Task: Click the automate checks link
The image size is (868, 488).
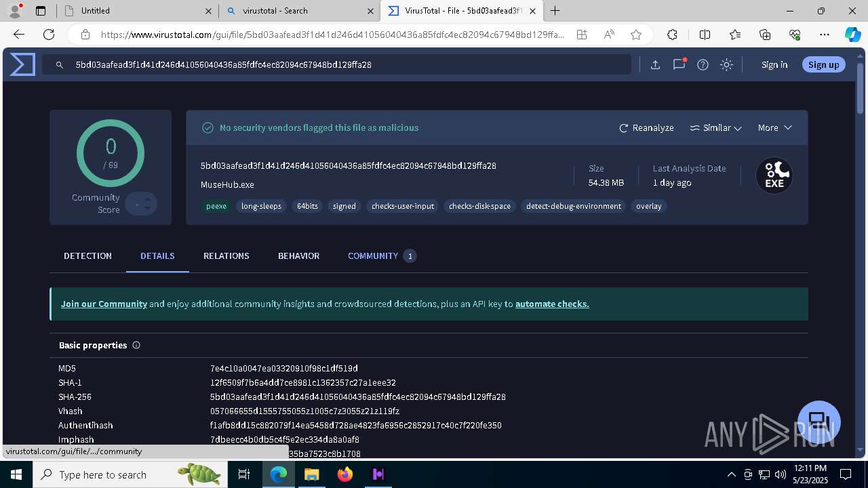Action: [x=552, y=304]
